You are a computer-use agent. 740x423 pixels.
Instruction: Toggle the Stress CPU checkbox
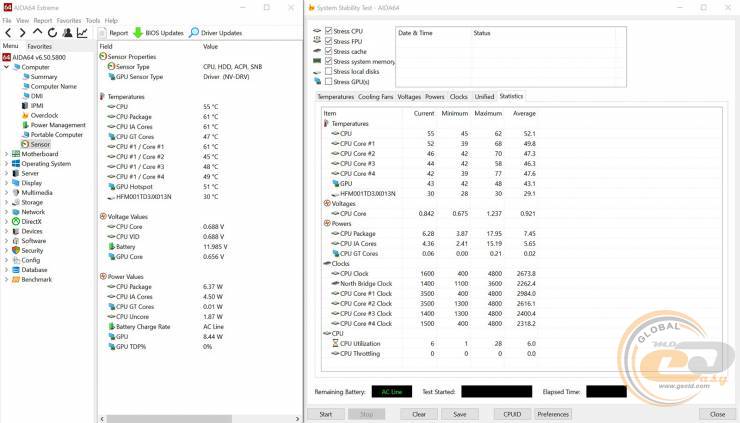pos(328,31)
